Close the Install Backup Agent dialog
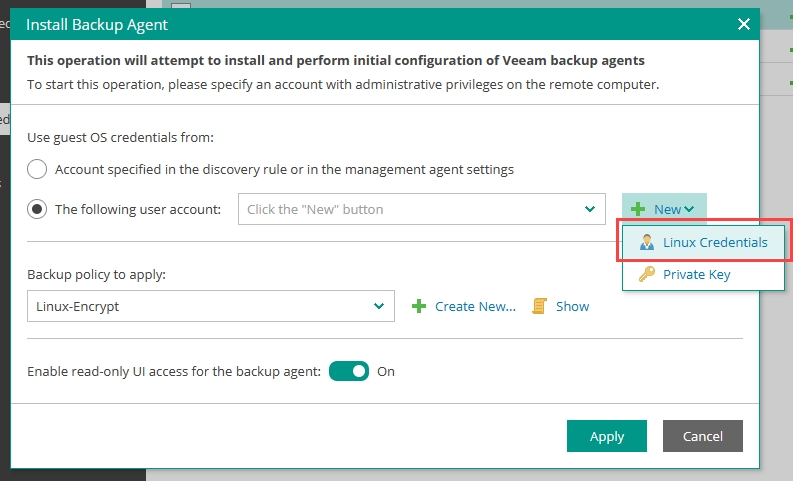The width and height of the screenshot is (793, 481). coord(742,24)
